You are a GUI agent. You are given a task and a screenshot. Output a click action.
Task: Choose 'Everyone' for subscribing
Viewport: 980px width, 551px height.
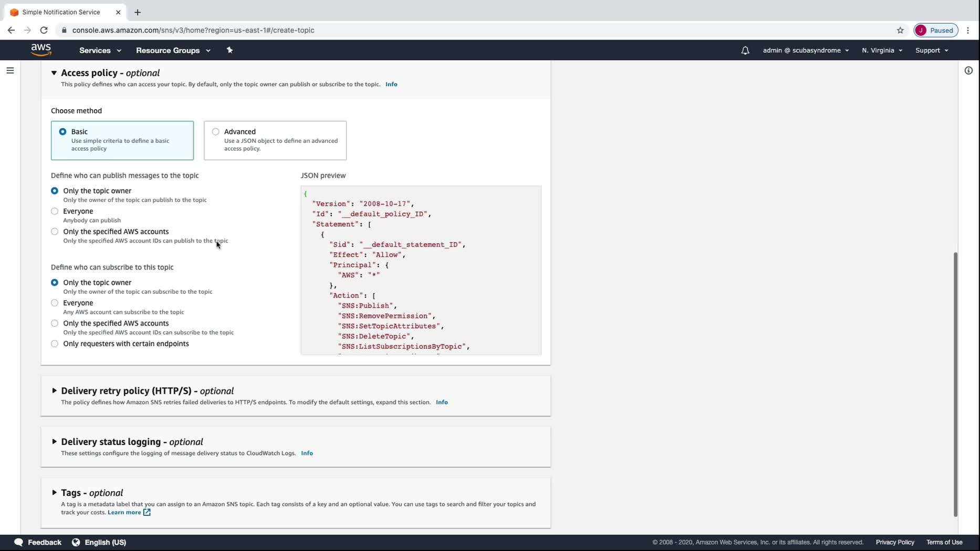click(x=55, y=303)
